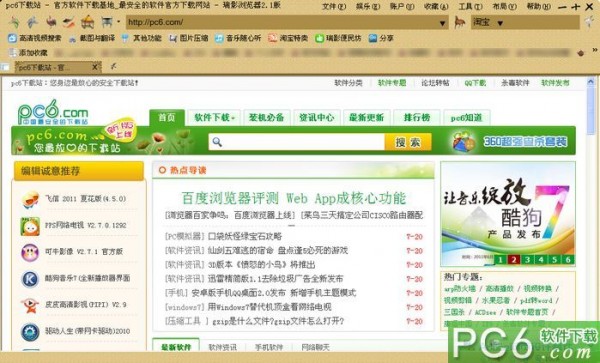Open the 截图与翻译 tool

click(72, 38)
